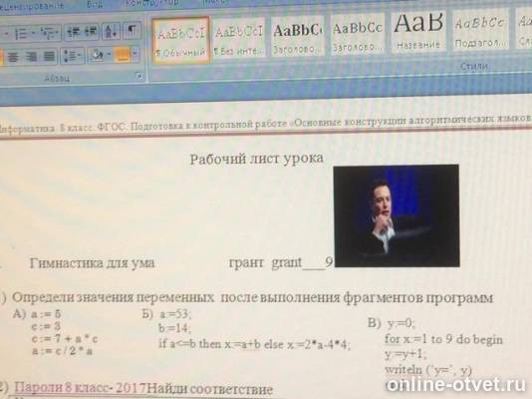Click the text 'Гимнастика для ума'

coord(93,263)
